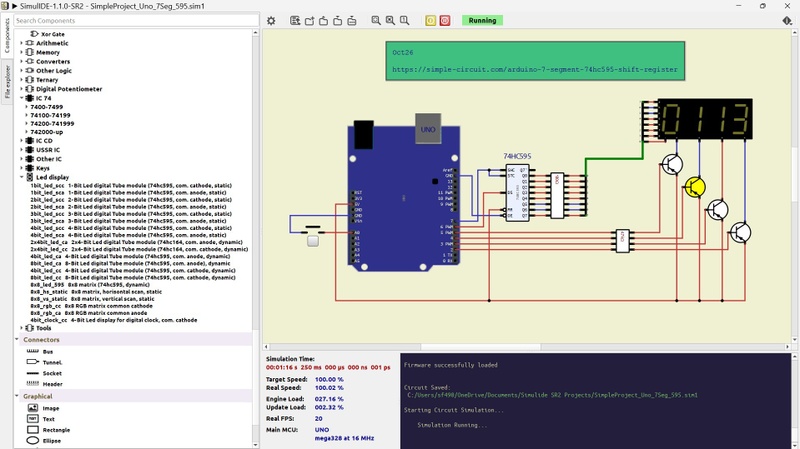
Task: Switch to the File explorer side tab
Action: pyautogui.click(x=7, y=82)
